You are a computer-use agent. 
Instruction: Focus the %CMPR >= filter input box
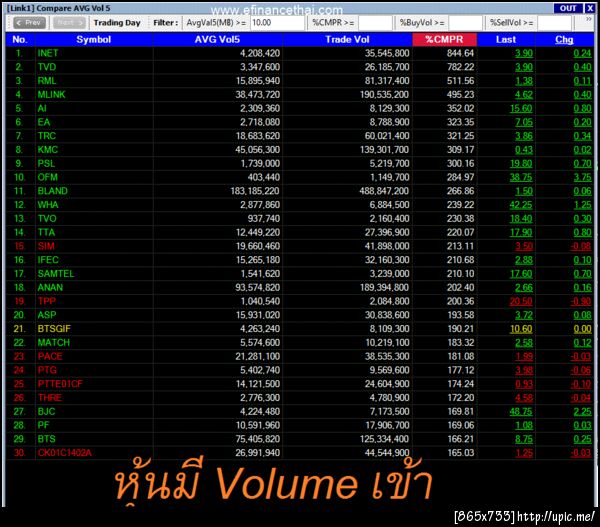click(x=375, y=23)
